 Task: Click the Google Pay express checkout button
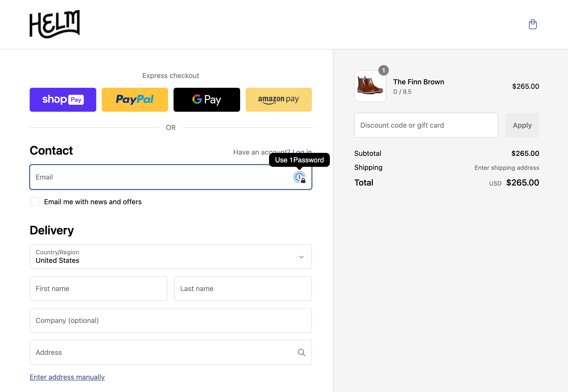[x=207, y=99]
